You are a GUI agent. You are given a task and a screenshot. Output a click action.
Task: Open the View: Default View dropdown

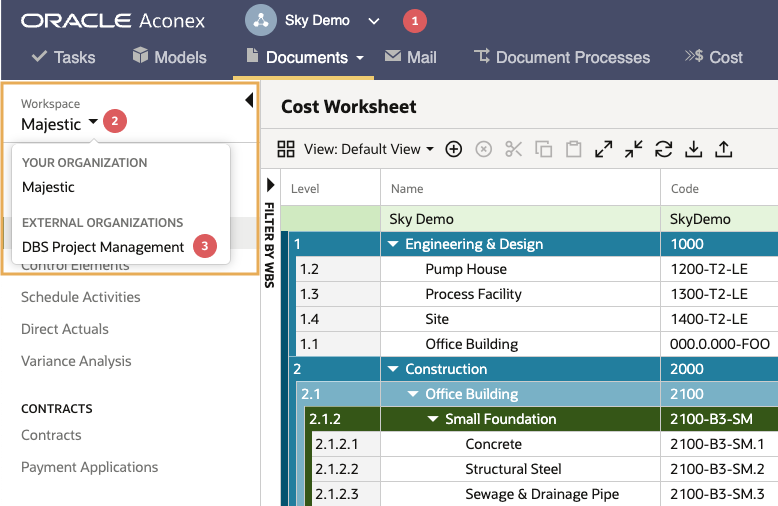point(369,149)
